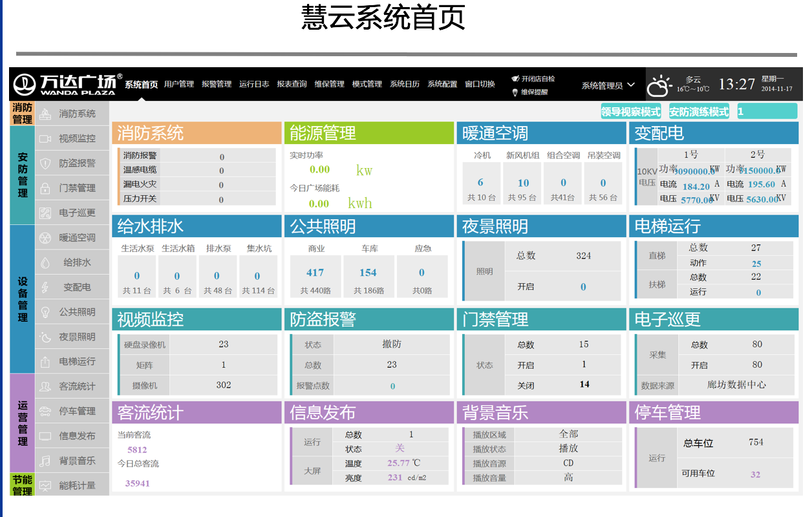Expand the 系统管理员 user dropdown
The image size is (812, 517).
[608, 85]
